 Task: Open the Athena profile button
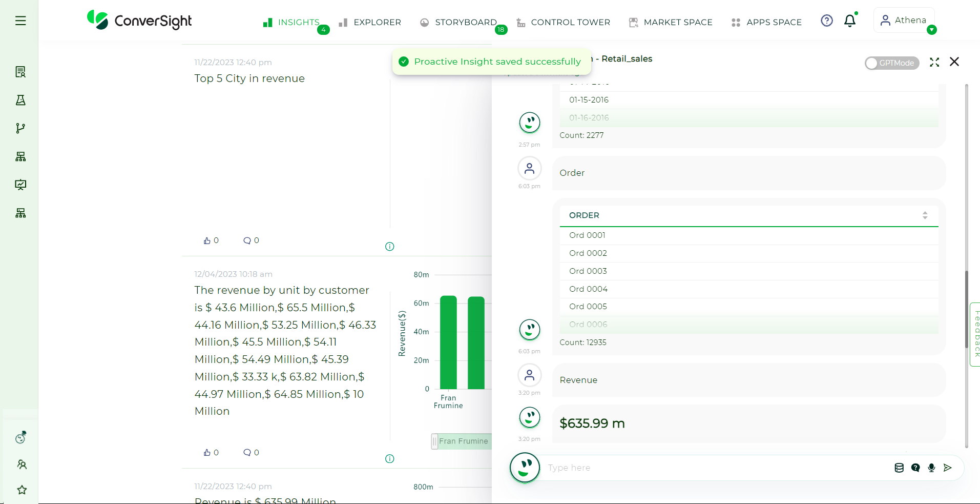904,20
